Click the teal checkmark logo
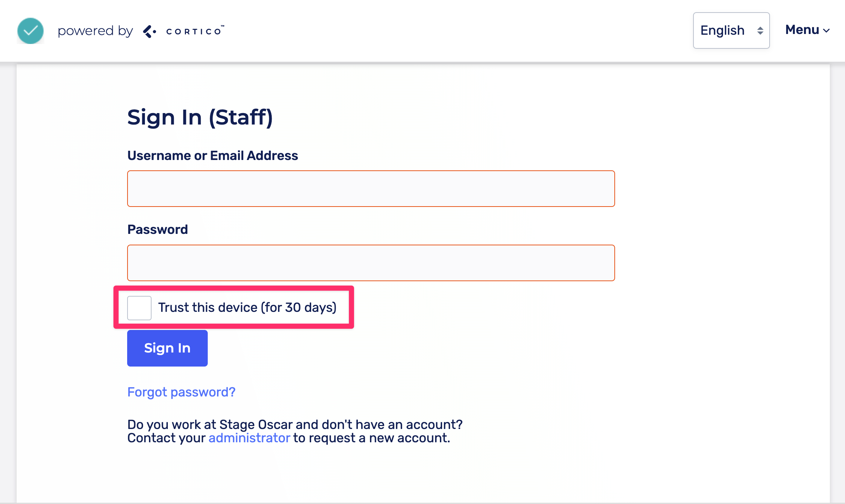Viewport: 845px width, 504px height. [x=30, y=31]
